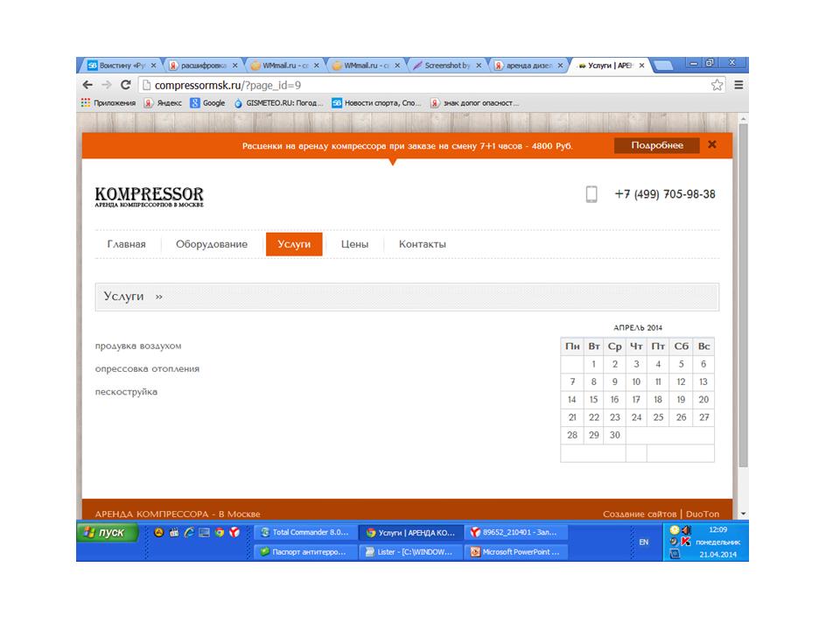Click the browser forward arrow
840x630 pixels.
pos(107,85)
